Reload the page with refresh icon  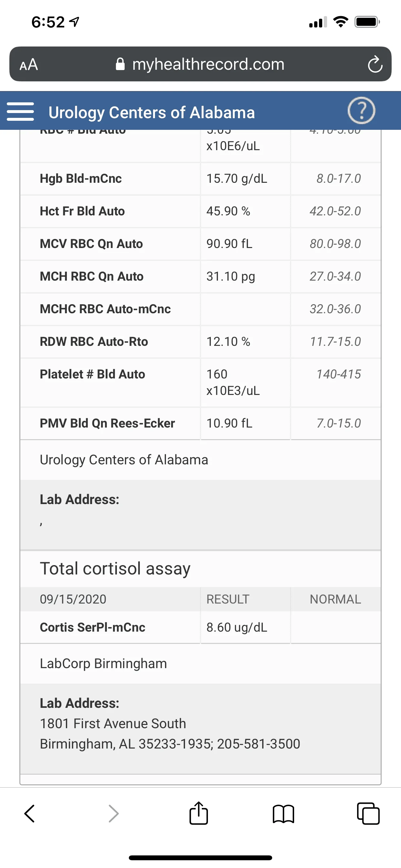[x=375, y=64]
